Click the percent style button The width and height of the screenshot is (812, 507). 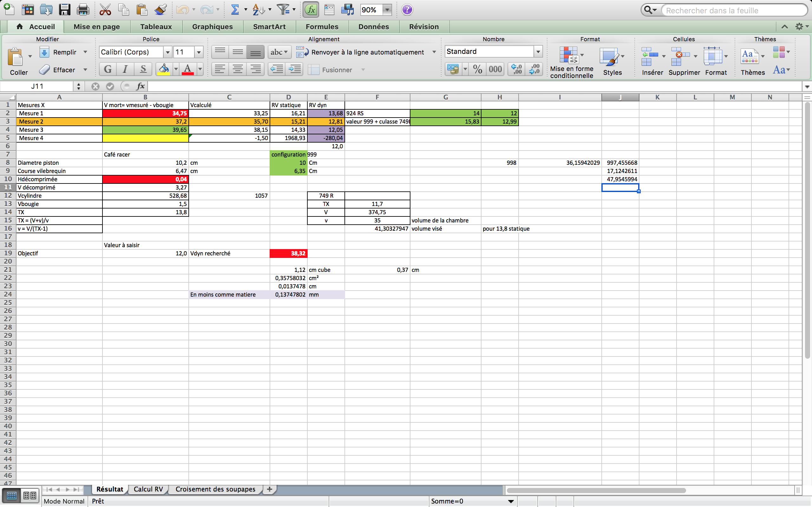point(477,69)
